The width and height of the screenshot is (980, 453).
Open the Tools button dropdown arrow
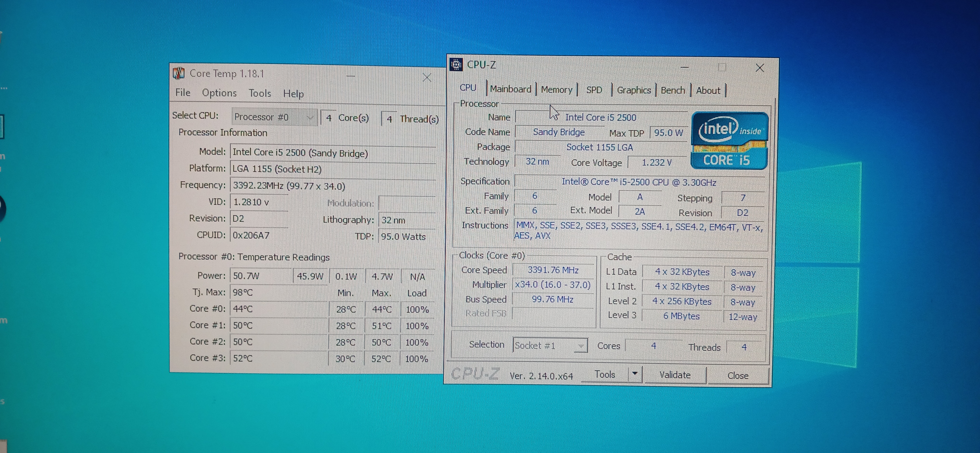[x=635, y=374]
